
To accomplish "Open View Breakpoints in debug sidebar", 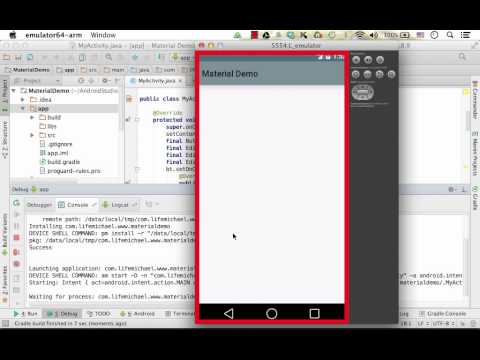I will [16, 252].
